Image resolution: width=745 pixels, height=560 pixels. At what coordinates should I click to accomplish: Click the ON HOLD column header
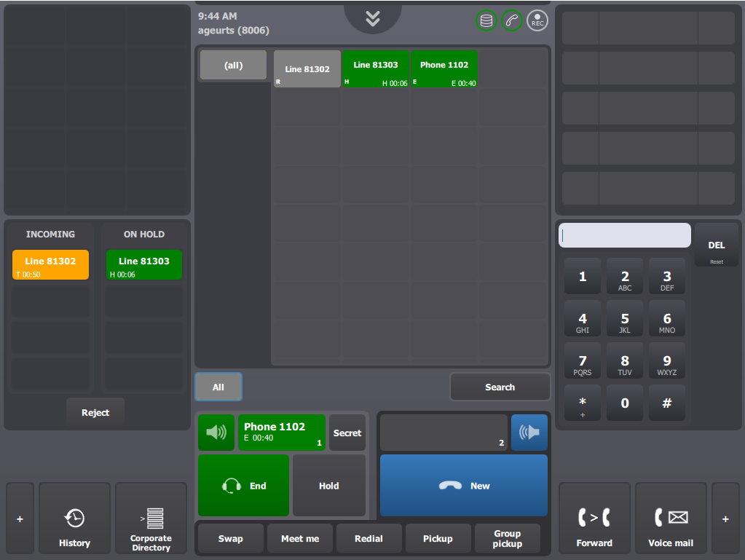144,234
